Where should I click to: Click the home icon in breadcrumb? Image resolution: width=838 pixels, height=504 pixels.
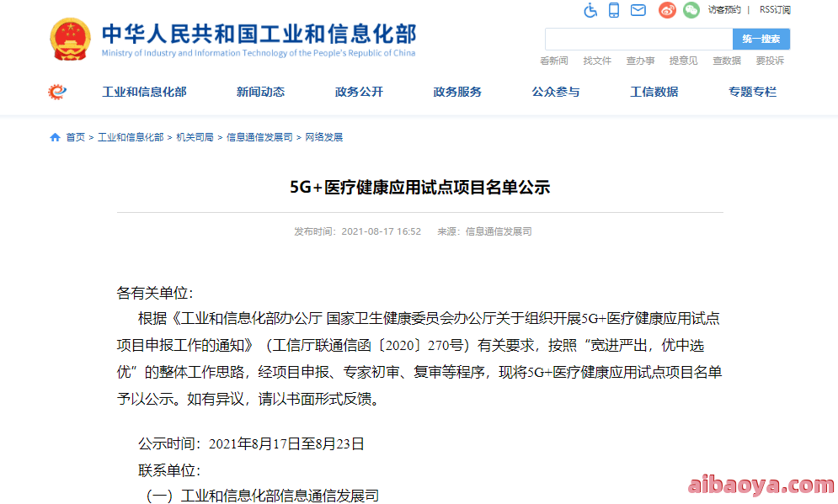coord(55,137)
